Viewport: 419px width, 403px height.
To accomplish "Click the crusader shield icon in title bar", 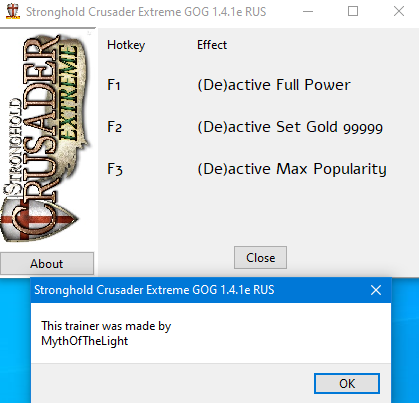I will point(13,11).
